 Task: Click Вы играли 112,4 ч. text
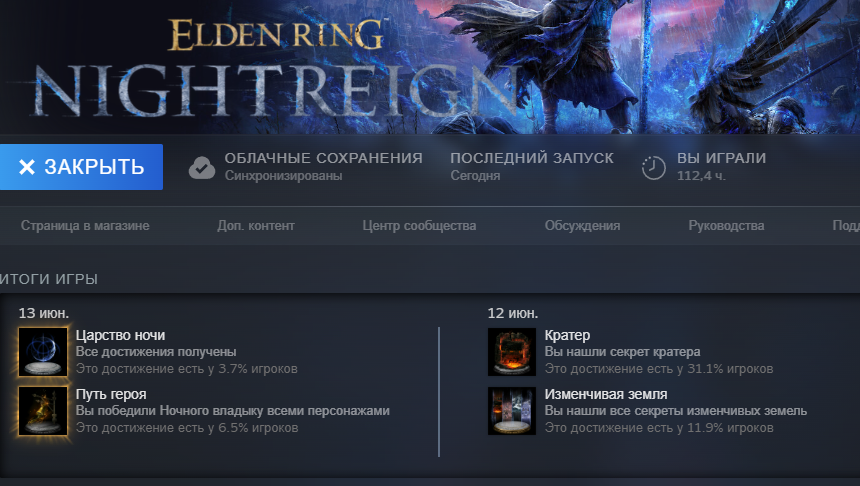pyautogui.click(x=721, y=167)
